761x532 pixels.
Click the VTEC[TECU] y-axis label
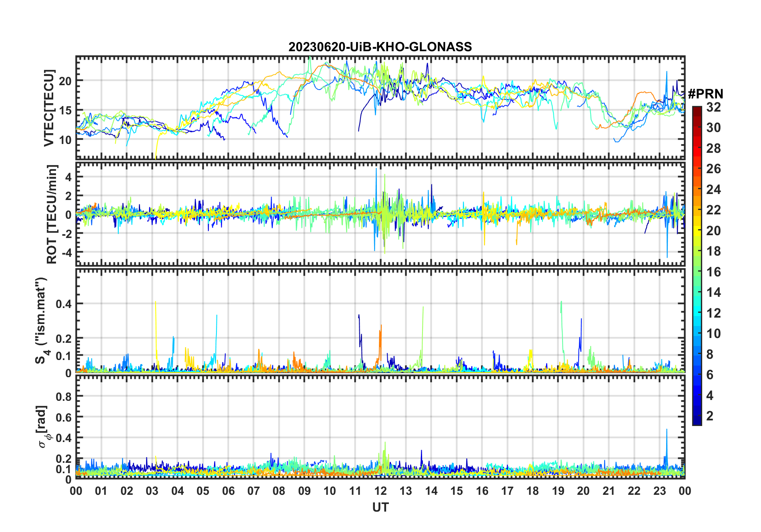click(x=49, y=108)
